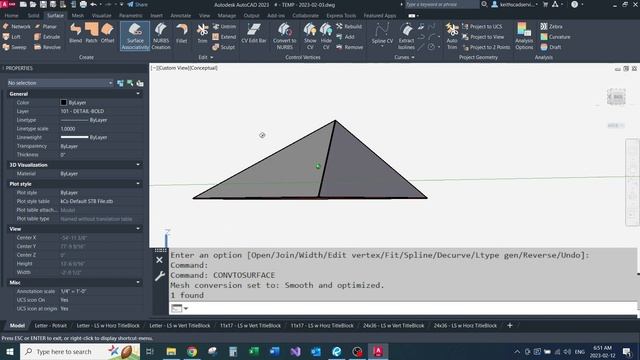This screenshot has height=360, width=640.
Task: Toggle Surface Associativity
Action: (x=135, y=36)
